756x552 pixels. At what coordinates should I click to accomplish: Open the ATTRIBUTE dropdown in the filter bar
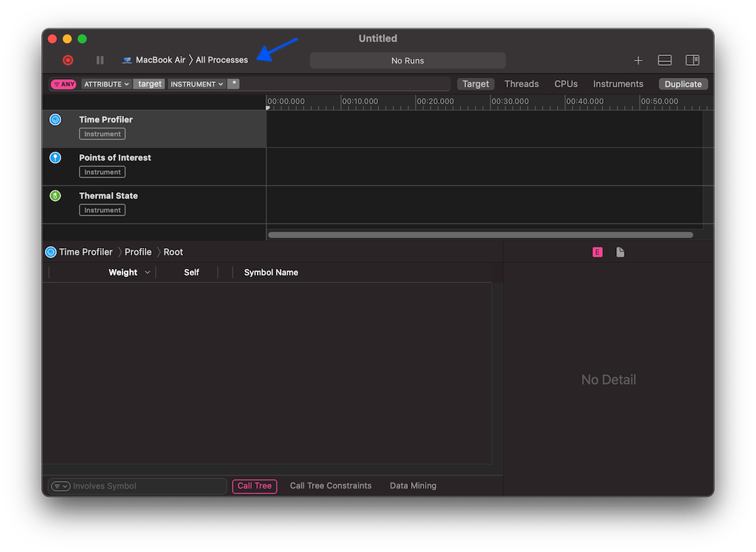(105, 84)
